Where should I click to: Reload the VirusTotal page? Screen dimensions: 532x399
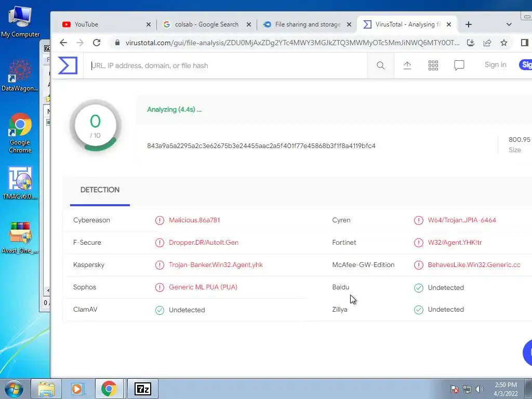(97, 43)
